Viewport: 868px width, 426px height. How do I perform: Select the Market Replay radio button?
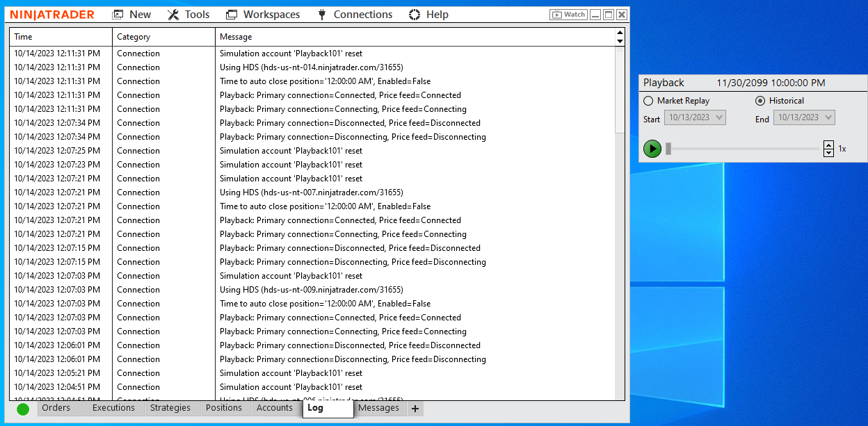point(649,101)
